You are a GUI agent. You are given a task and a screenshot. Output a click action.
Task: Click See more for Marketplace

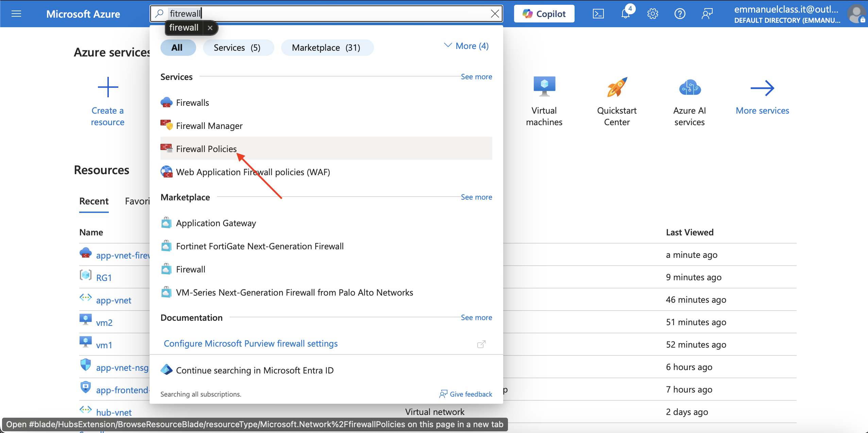(x=476, y=197)
